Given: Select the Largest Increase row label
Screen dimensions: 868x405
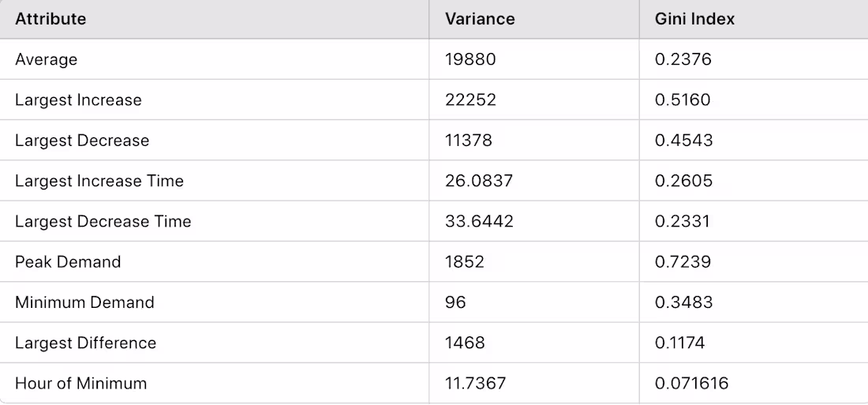Looking at the screenshot, I should (x=78, y=100).
